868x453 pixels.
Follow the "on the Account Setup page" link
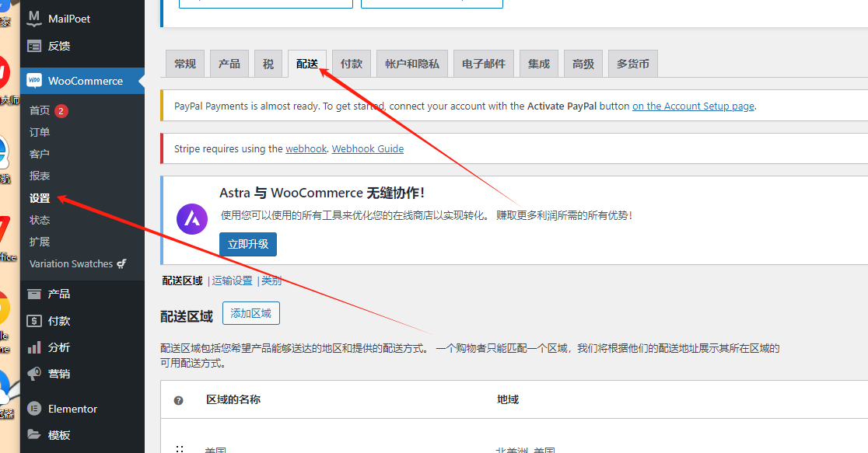(x=693, y=106)
